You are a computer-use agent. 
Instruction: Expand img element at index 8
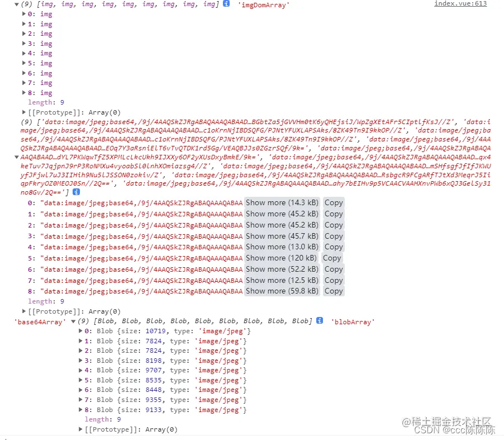(24, 93)
